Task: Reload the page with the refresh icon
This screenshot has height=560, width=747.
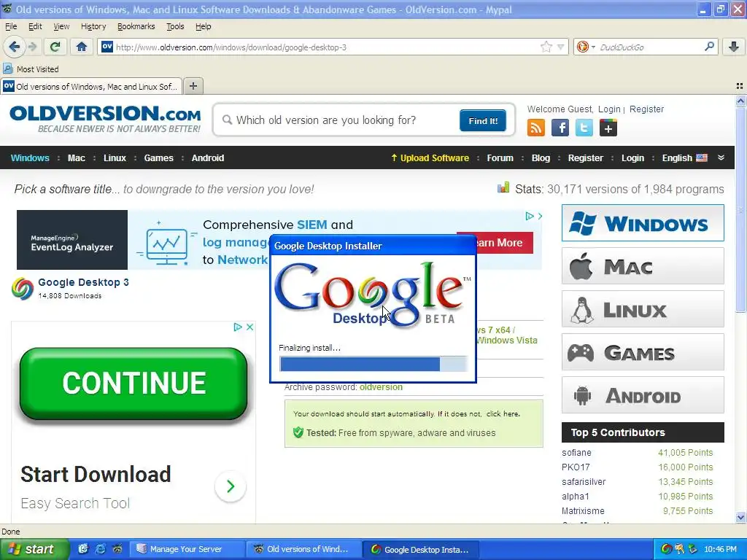Action: [x=55, y=47]
